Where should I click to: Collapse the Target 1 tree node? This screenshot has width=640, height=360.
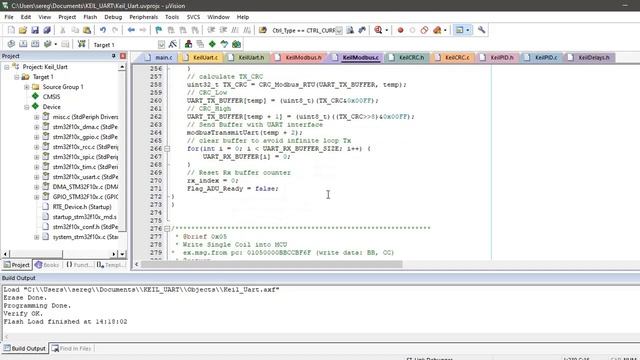(x=17, y=77)
